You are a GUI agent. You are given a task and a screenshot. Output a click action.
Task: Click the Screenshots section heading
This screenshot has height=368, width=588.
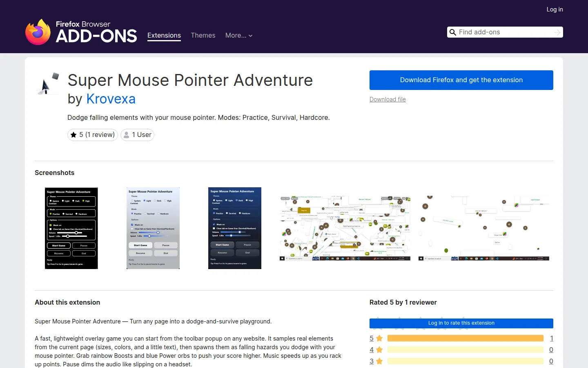pos(55,173)
